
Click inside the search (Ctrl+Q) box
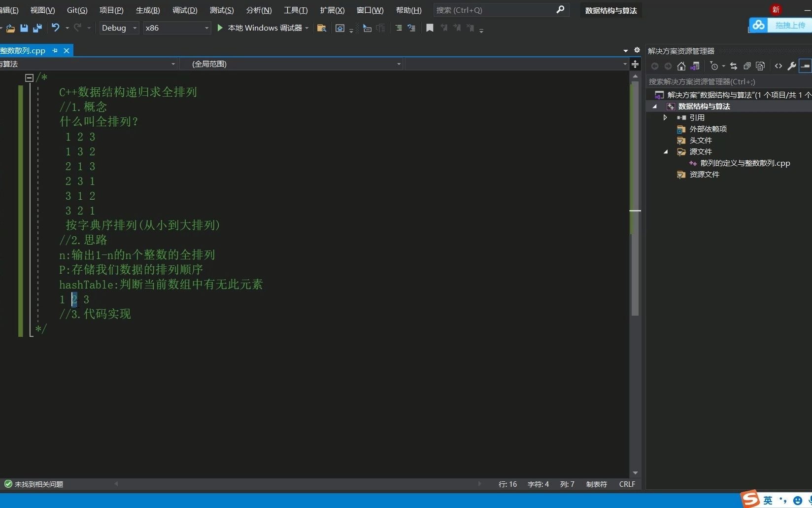pos(493,10)
